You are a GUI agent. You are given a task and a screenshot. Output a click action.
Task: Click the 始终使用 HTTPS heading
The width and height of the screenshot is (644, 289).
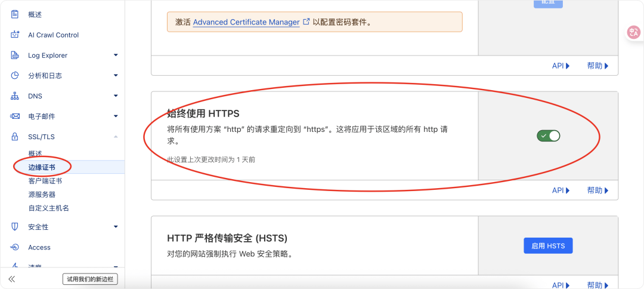[203, 113]
